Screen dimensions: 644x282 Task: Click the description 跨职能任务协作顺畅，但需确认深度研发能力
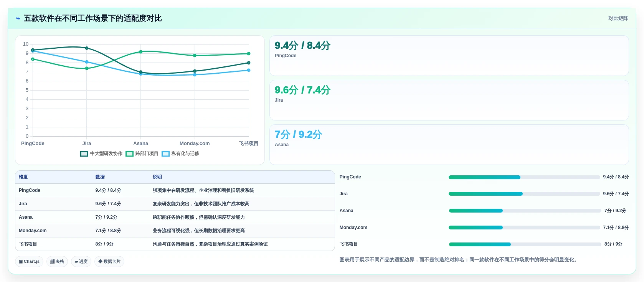coord(199,217)
